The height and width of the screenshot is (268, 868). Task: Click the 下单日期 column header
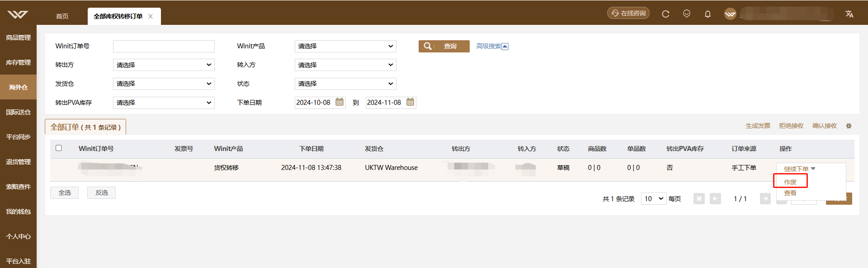[311, 149]
